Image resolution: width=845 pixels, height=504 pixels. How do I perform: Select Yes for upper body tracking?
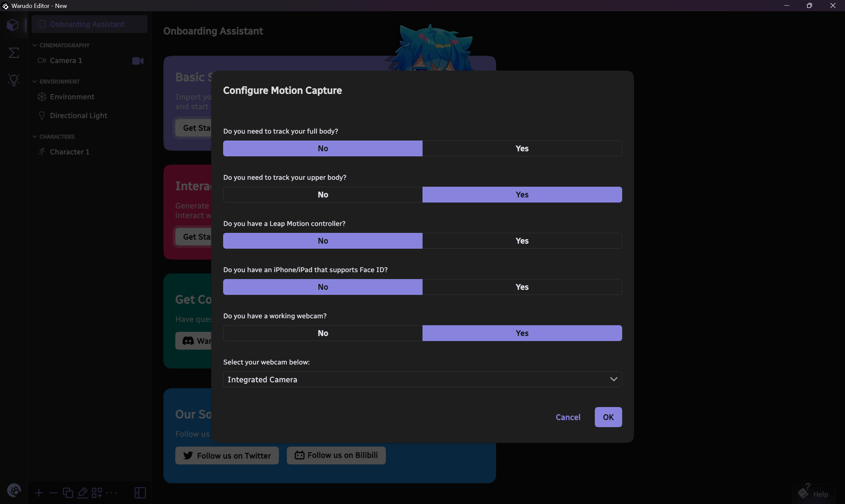(x=522, y=195)
